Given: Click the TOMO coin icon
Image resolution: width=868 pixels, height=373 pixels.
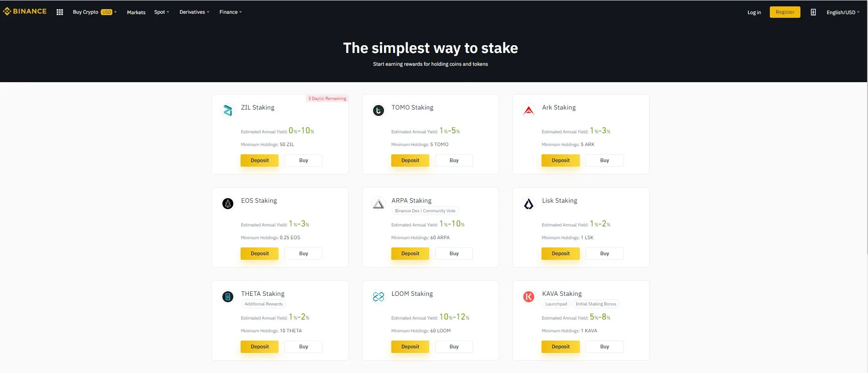Looking at the screenshot, I should 378,110.
